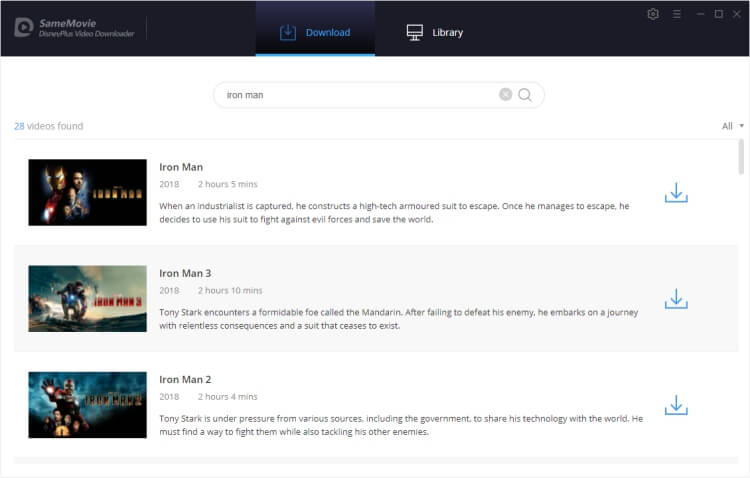The width and height of the screenshot is (750, 478).
Task: Click the 2 hours 5 mins duration
Action: coord(228,184)
